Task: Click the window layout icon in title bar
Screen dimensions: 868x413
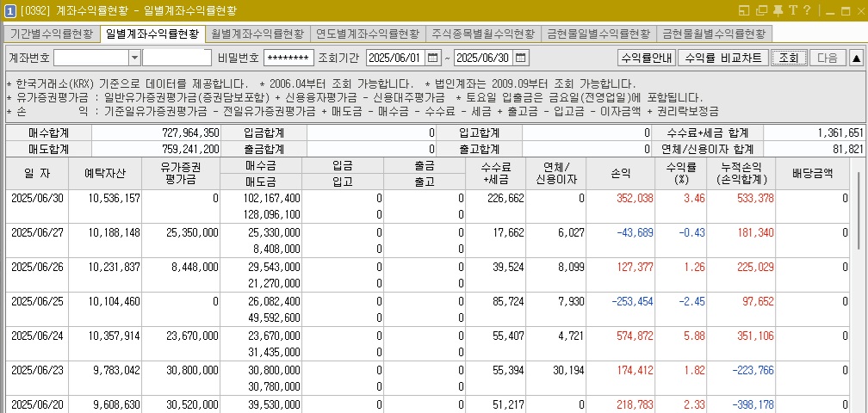Action: [x=744, y=10]
